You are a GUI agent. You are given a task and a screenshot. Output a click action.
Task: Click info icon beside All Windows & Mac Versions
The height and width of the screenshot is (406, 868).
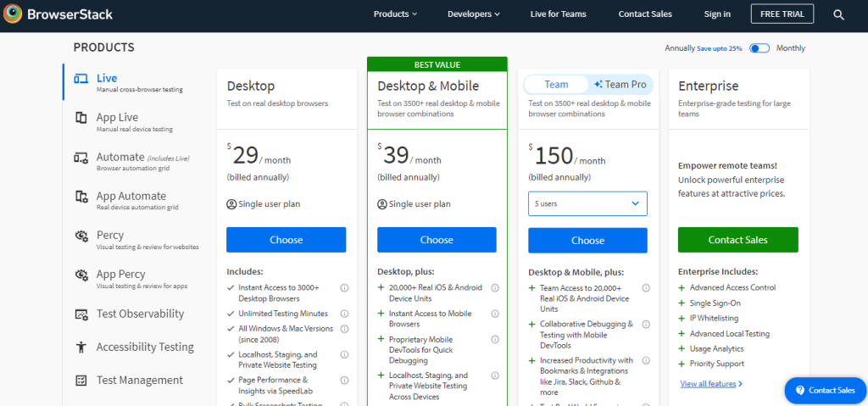(344, 329)
